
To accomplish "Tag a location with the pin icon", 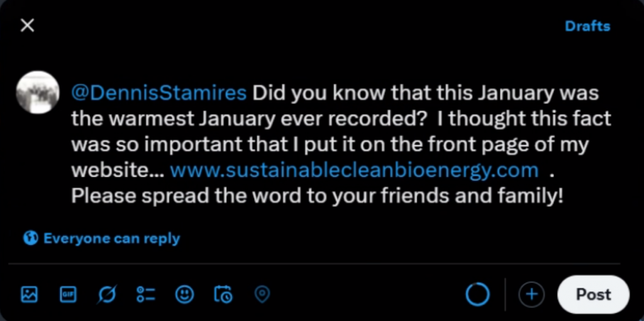I will coord(262,294).
